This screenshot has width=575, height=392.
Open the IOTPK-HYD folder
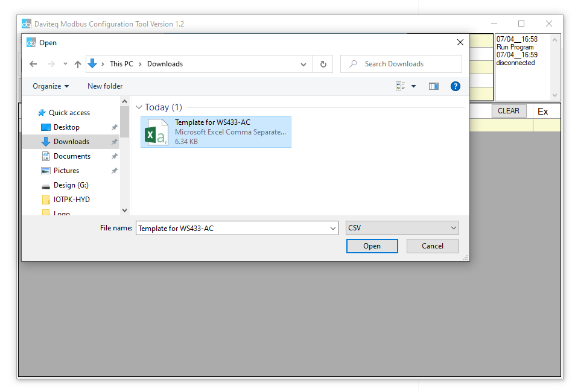point(72,200)
